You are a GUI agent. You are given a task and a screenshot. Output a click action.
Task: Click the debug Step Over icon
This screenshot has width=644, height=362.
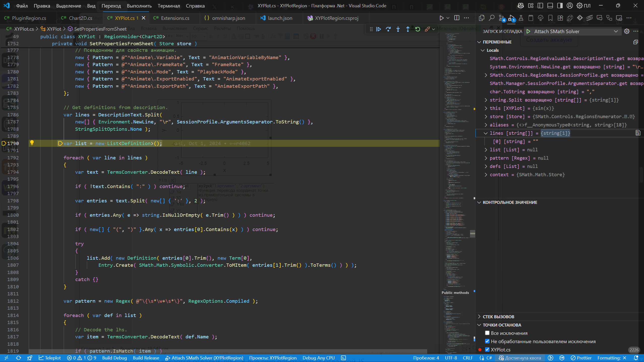coord(388,29)
